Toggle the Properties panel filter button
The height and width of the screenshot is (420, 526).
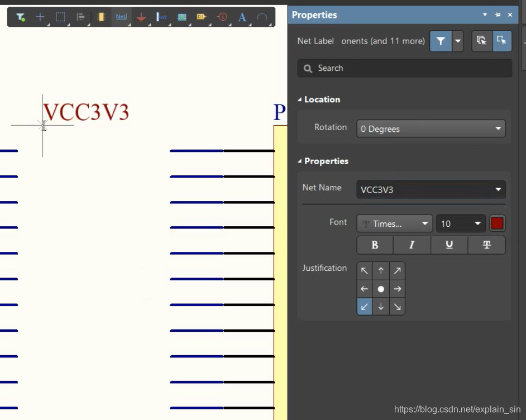pyautogui.click(x=441, y=41)
